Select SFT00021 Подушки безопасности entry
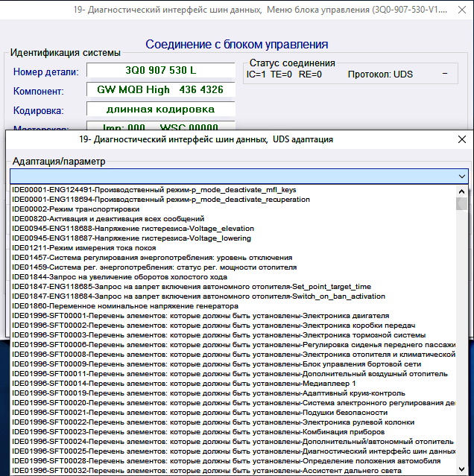 point(200,413)
